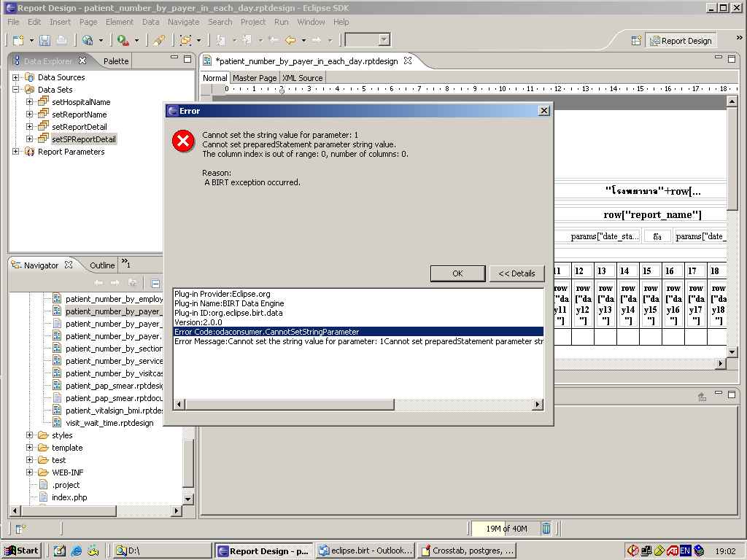Click the Windows Start button
The width and height of the screenshot is (747, 560).
click(21, 551)
